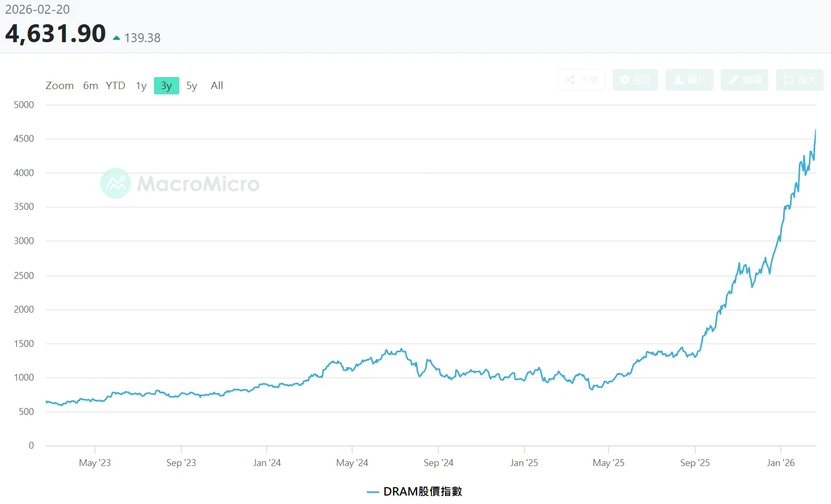Image resolution: width=831 pixels, height=504 pixels.
Task: Click the Zoom label text
Action: tap(60, 85)
